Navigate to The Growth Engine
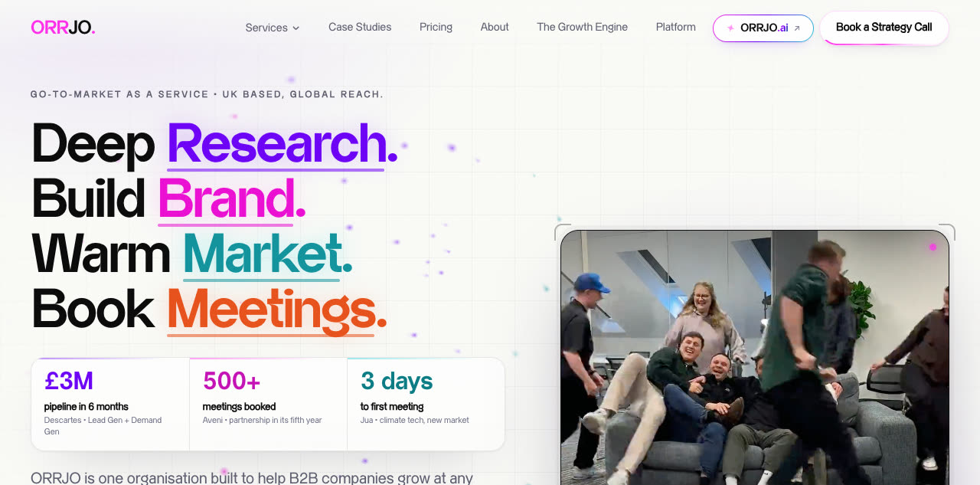Image resolution: width=980 pixels, height=485 pixels. (x=582, y=27)
